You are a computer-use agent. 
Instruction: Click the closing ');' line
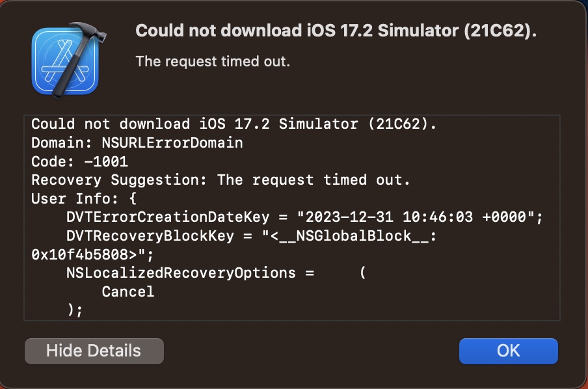coord(75,310)
